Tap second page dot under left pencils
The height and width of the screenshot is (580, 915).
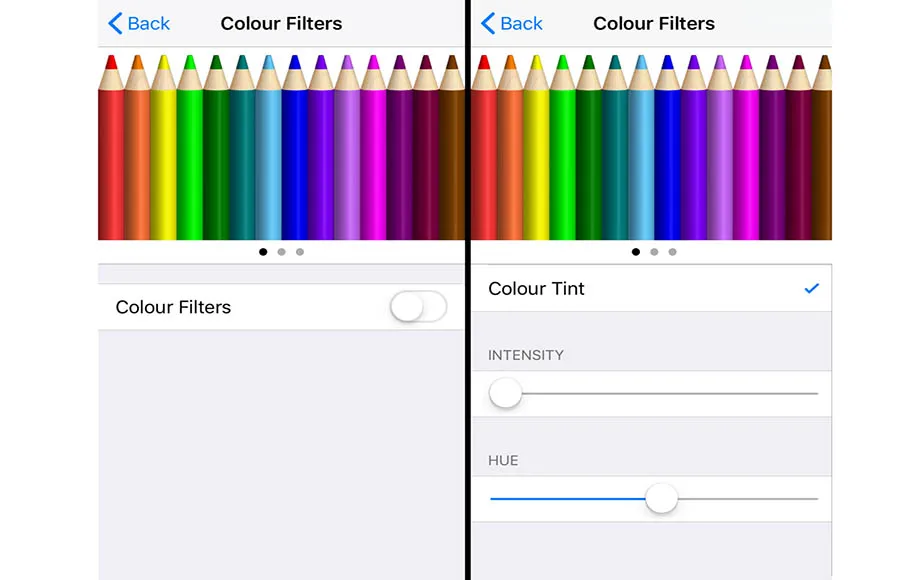[x=281, y=252]
